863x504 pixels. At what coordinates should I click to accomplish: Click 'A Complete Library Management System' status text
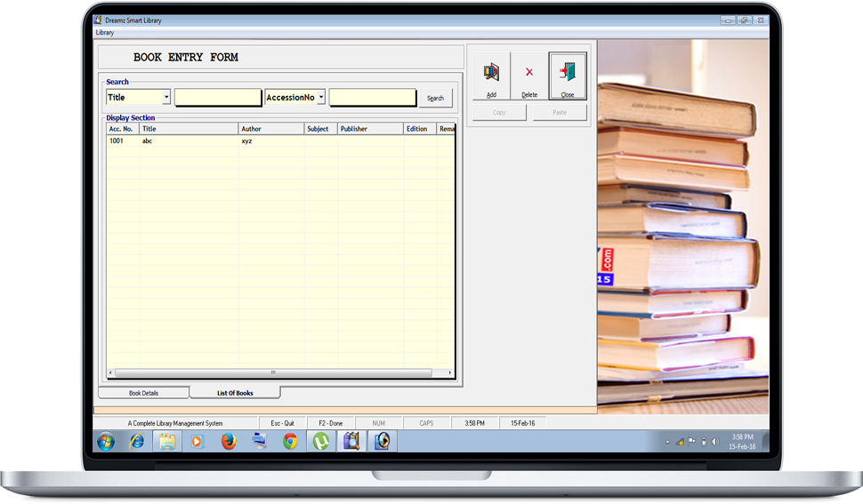[175, 423]
